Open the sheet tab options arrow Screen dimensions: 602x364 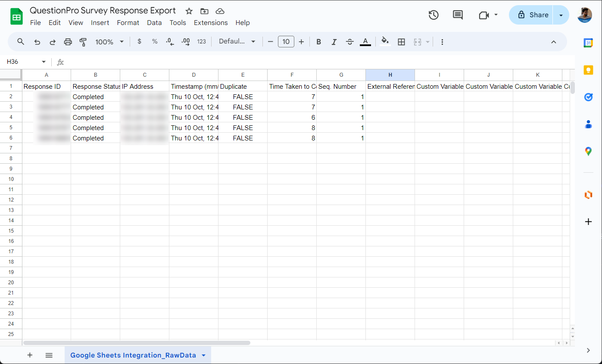[203, 355]
